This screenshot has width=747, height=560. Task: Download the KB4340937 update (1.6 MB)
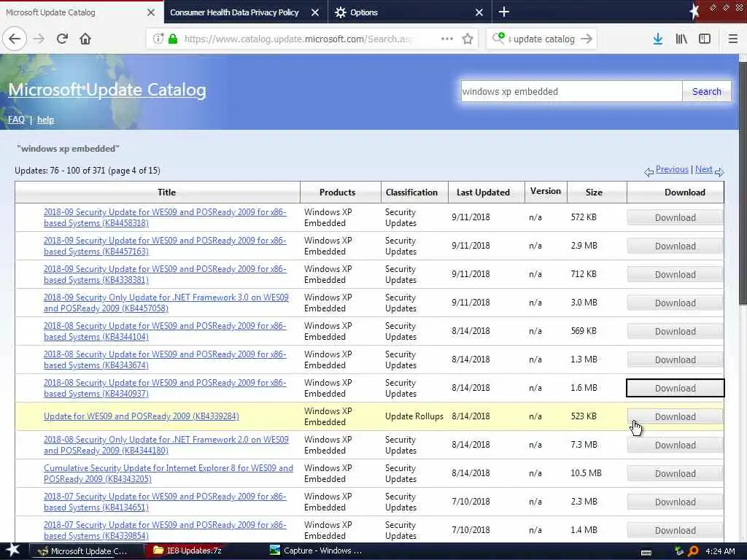click(x=675, y=388)
